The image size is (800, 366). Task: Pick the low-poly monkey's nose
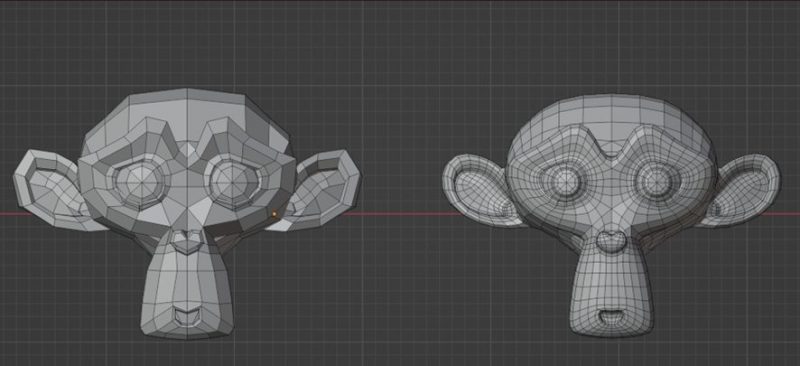pos(186,240)
